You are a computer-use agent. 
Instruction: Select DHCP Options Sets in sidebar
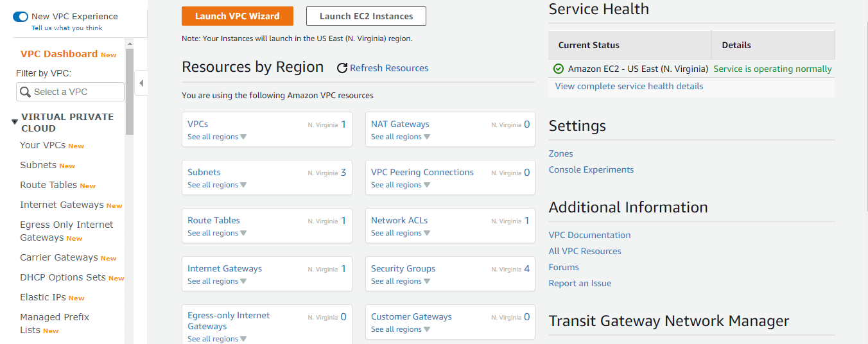click(62, 277)
